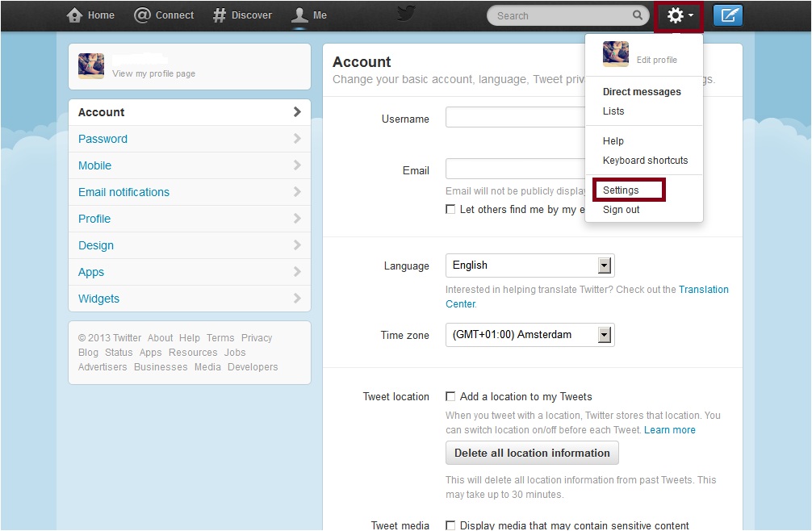
Task: Focus the Email text field
Action: [516, 169]
